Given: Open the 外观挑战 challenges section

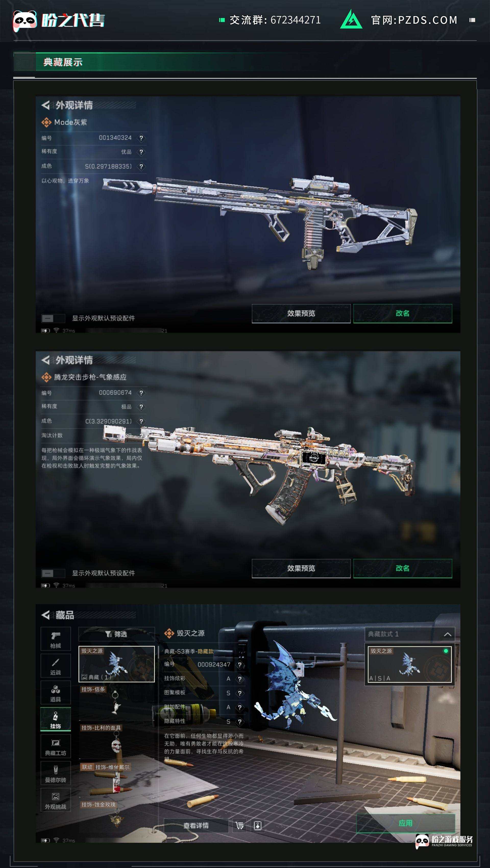Looking at the screenshot, I should pyautogui.click(x=56, y=800).
